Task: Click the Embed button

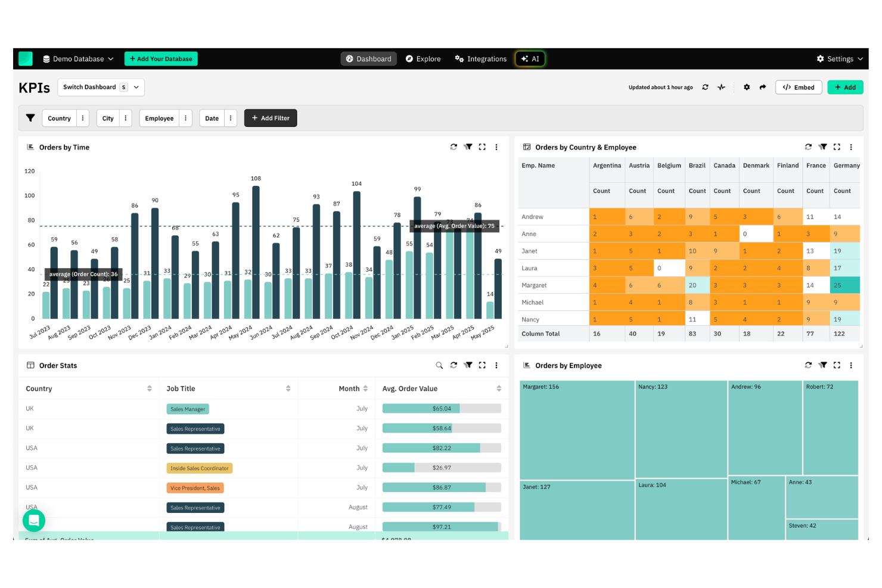Action: click(799, 87)
